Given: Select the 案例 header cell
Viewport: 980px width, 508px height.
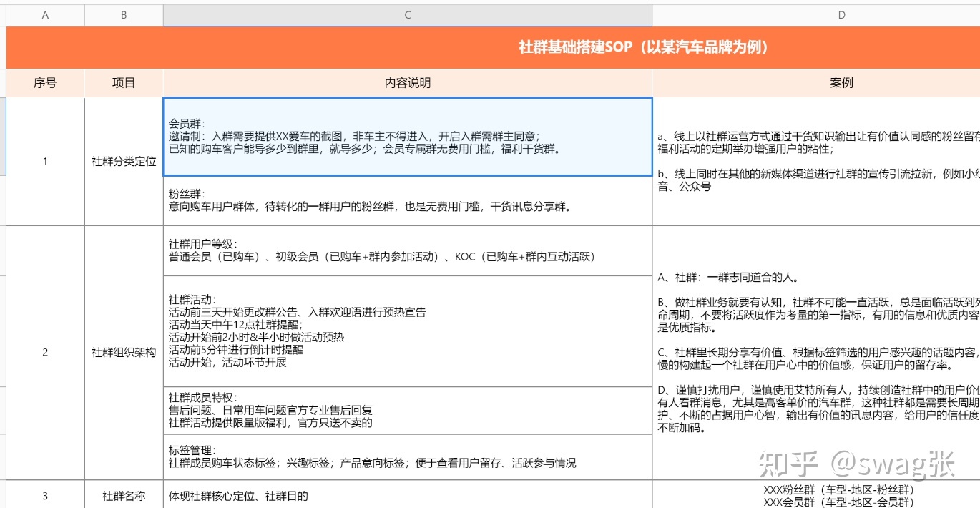Looking at the screenshot, I should pos(842,82).
